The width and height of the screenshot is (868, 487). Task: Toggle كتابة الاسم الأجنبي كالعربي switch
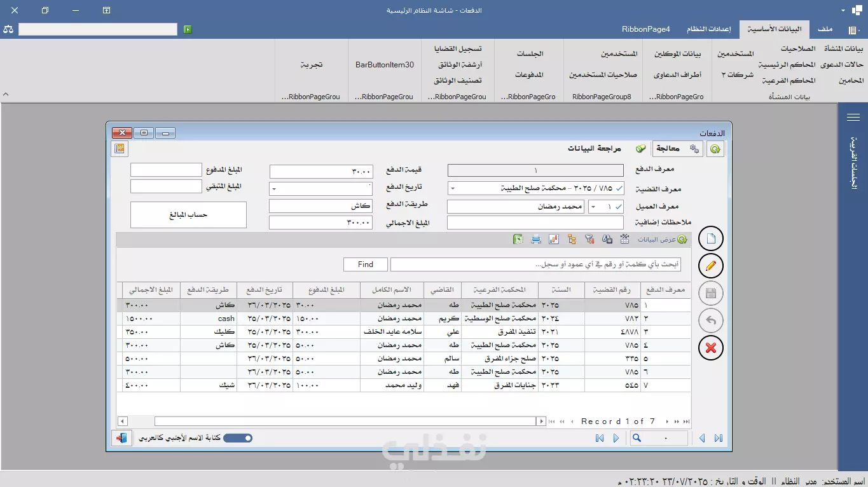coord(238,438)
